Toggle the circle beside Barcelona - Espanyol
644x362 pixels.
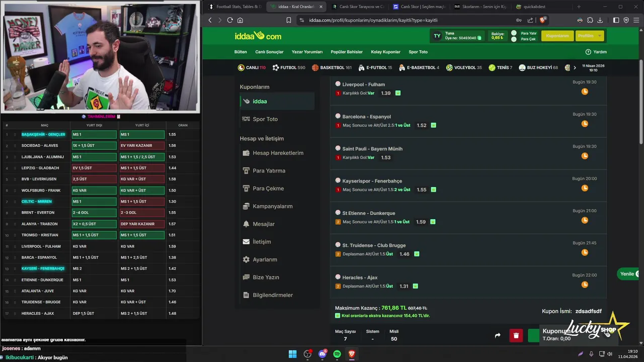coord(338,116)
